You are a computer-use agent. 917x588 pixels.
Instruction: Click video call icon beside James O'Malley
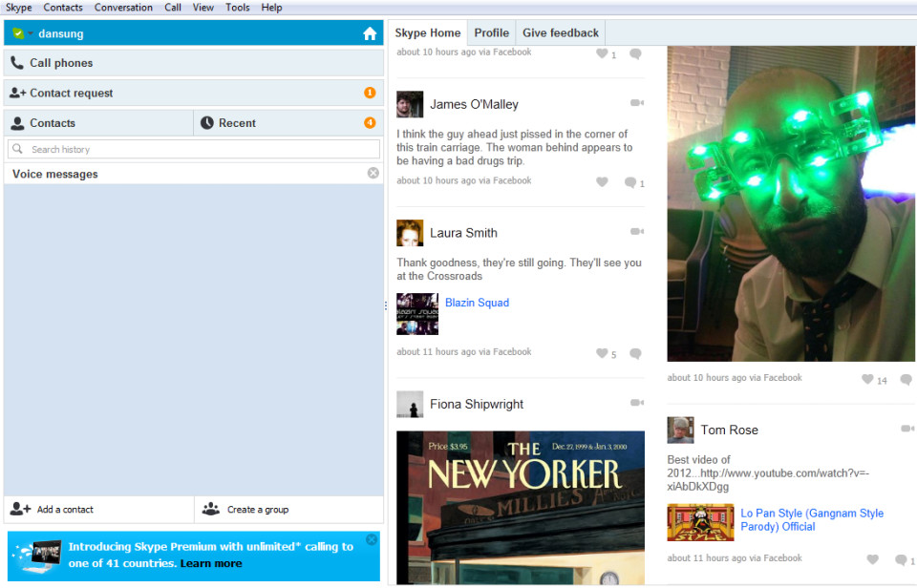(x=637, y=103)
